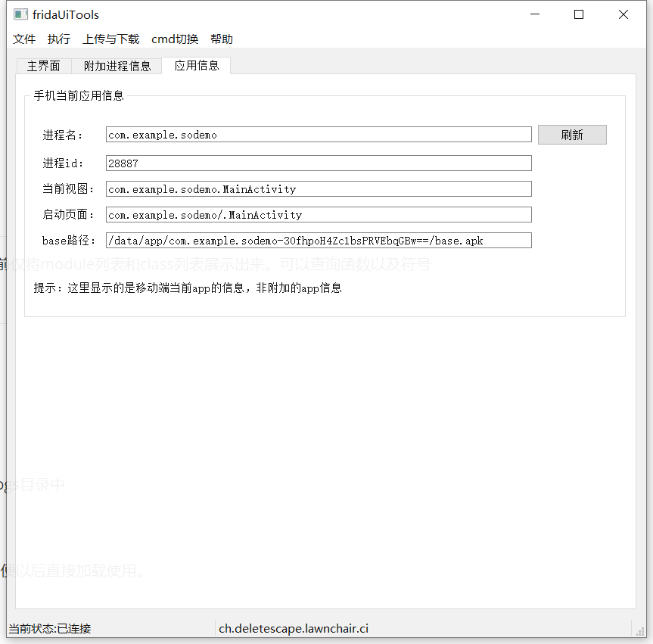Click the 当前状态:已连接 status text
Viewport: 653px width, 644px height.
point(49,629)
